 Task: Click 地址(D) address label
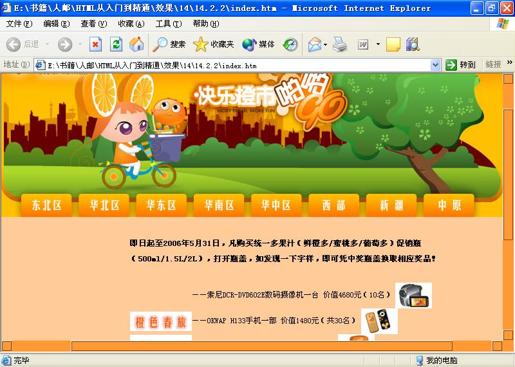click(x=16, y=64)
